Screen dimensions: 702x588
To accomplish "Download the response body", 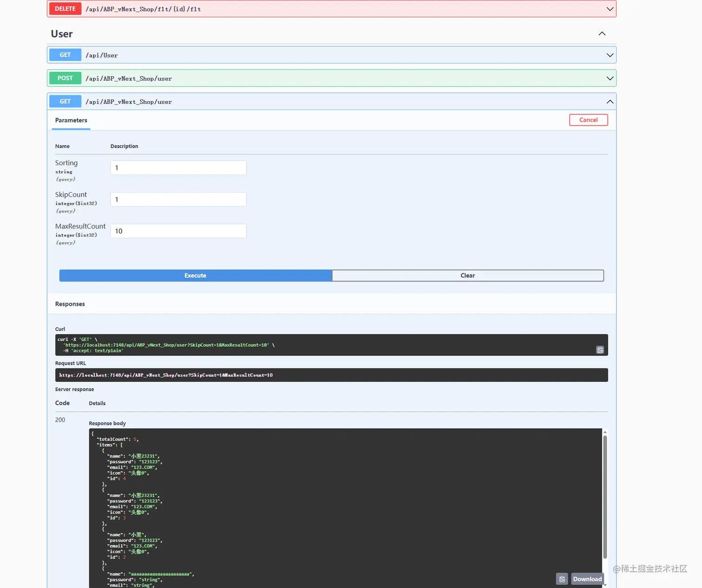I will [587, 579].
